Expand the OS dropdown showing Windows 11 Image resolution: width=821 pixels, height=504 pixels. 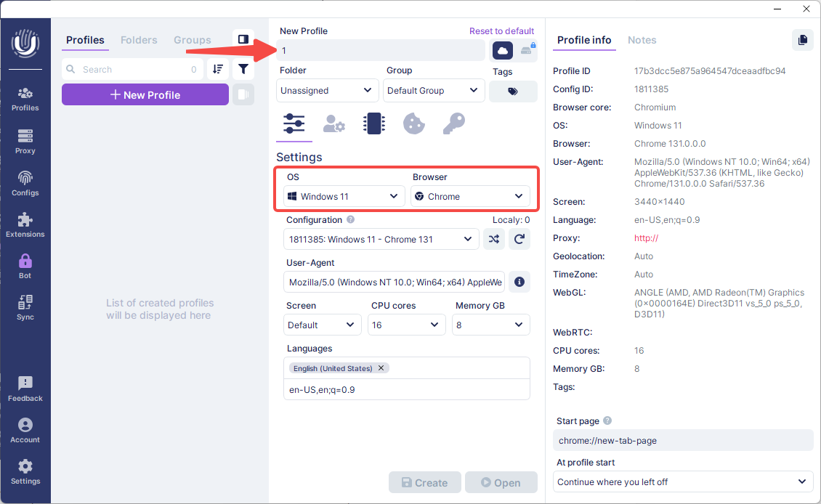tap(344, 196)
